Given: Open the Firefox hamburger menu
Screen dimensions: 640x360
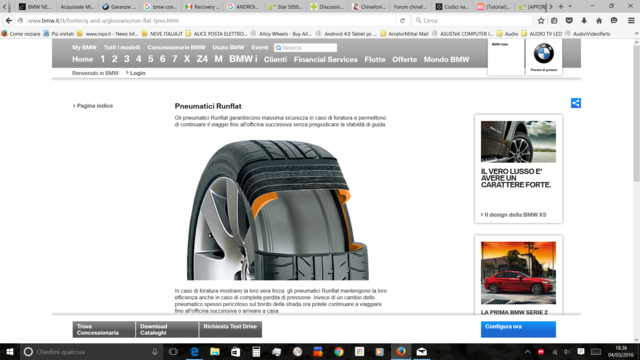Looking at the screenshot, I should [x=631, y=20].
